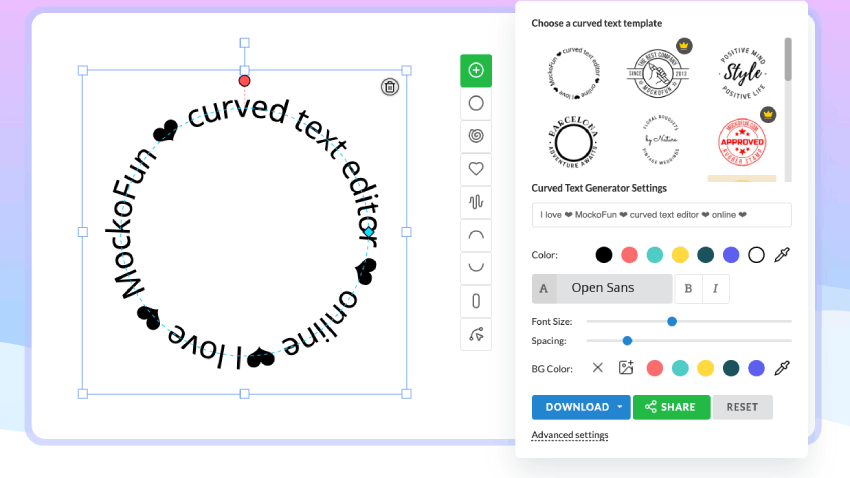850x478 pixels.
Task: Click the curved text input field
Action: coord(661,215)
